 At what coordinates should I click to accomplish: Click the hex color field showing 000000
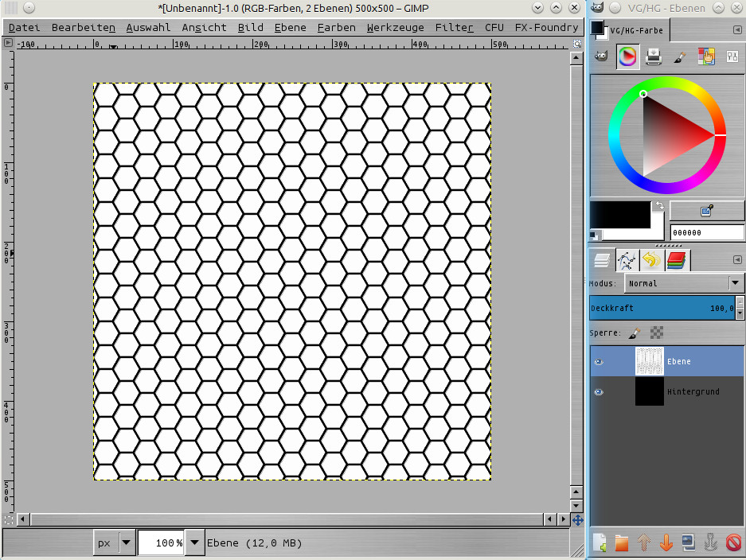[706, 233]
